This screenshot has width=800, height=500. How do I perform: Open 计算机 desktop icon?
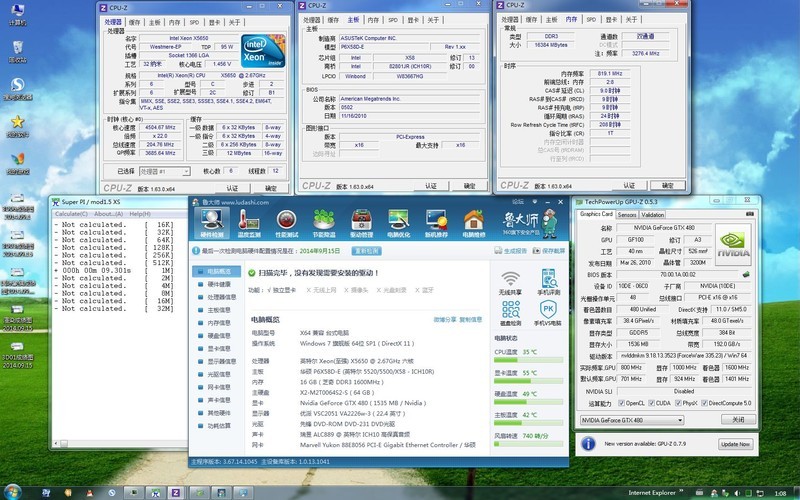click(x=18, y=15)
